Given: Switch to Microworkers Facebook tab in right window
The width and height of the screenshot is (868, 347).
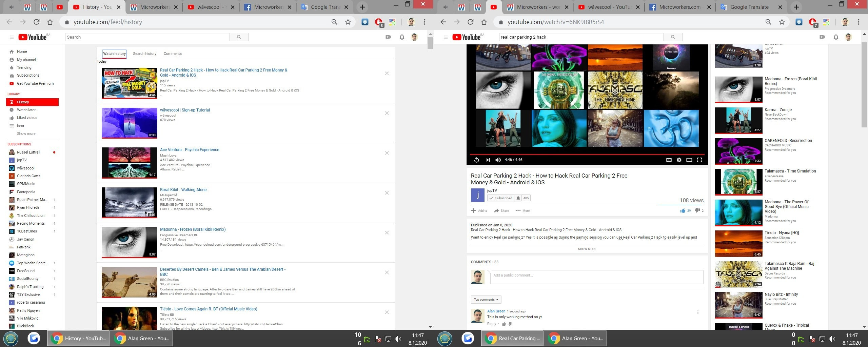Looking at the screenshot, I should pyautogui.click(x=679, y=7).
